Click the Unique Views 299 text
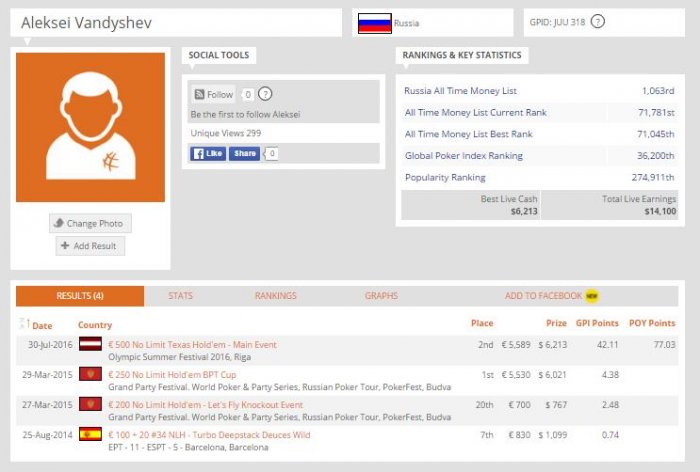The width and height of the screenshot is (700, 472). tap(226, 133)
